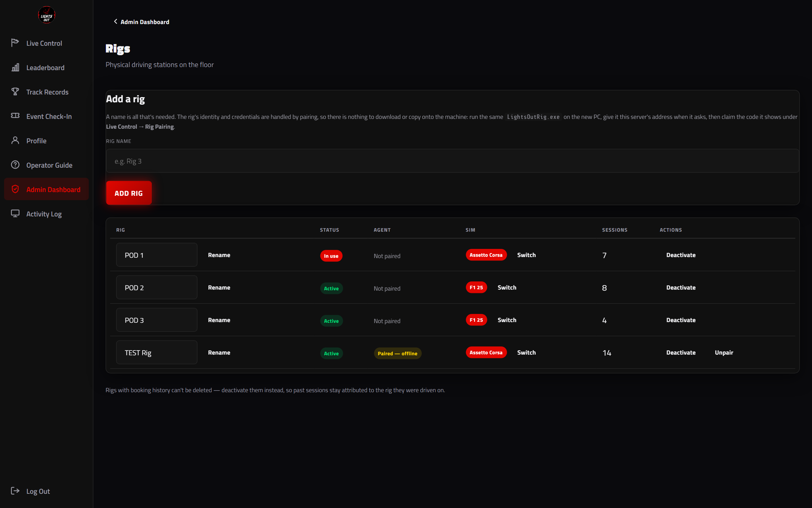
Task: Go to Track Records
Action: [x=46, y=92]
